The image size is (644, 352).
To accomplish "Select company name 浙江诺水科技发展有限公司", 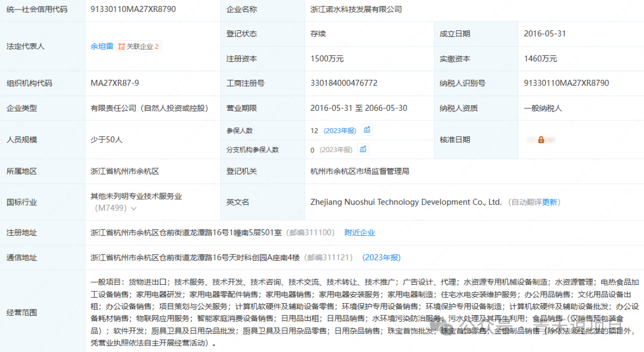I will coord(357,9).
